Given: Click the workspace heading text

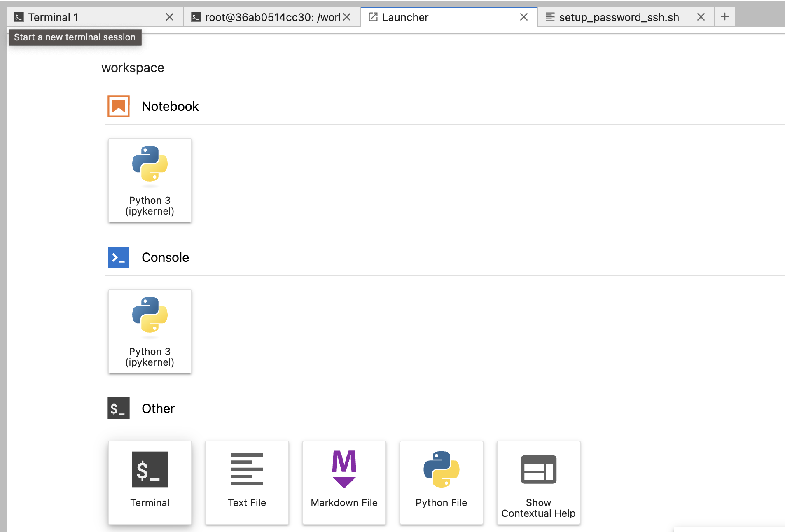Looking at the screenshot, I should point(133,68).
